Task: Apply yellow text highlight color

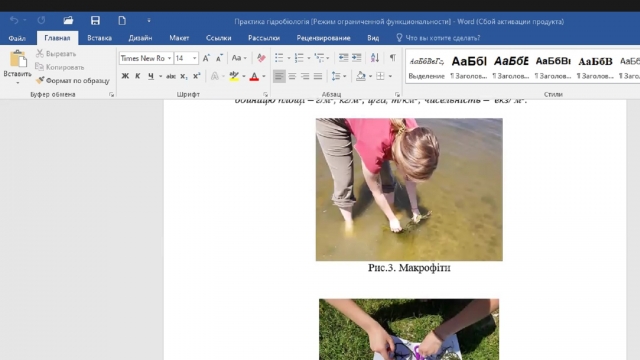Action: pos(234,76)
